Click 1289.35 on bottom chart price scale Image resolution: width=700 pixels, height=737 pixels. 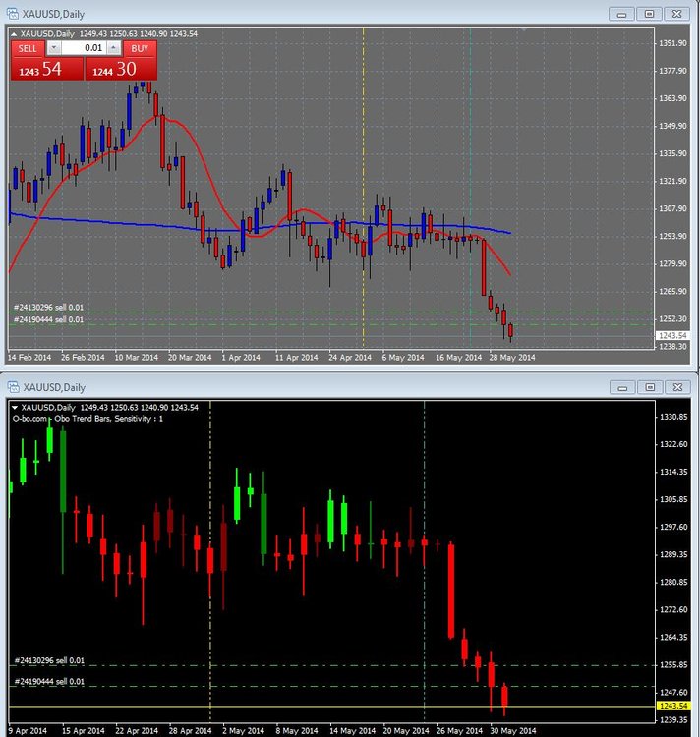click(x=673, y=554)
